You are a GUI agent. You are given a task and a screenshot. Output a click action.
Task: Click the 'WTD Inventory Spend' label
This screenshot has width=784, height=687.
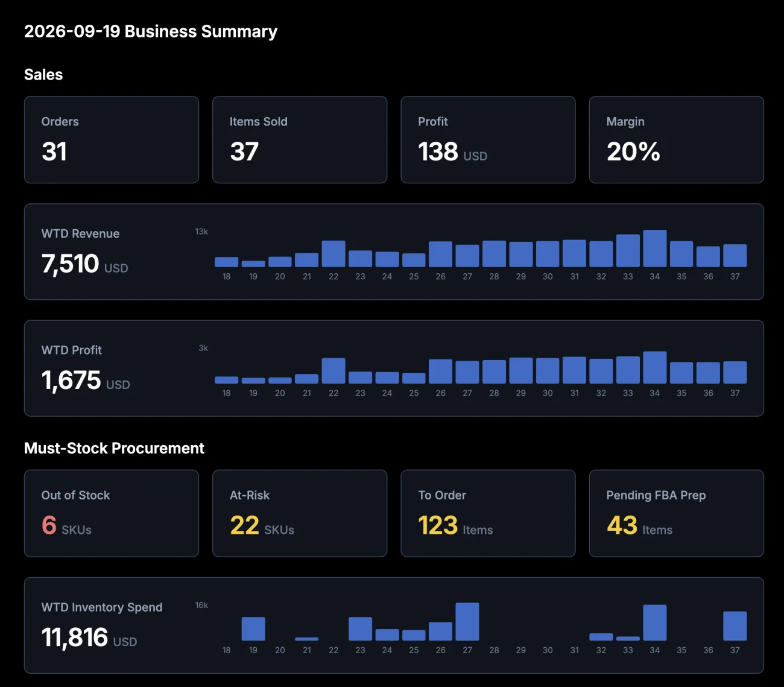[x=102, y=607]
